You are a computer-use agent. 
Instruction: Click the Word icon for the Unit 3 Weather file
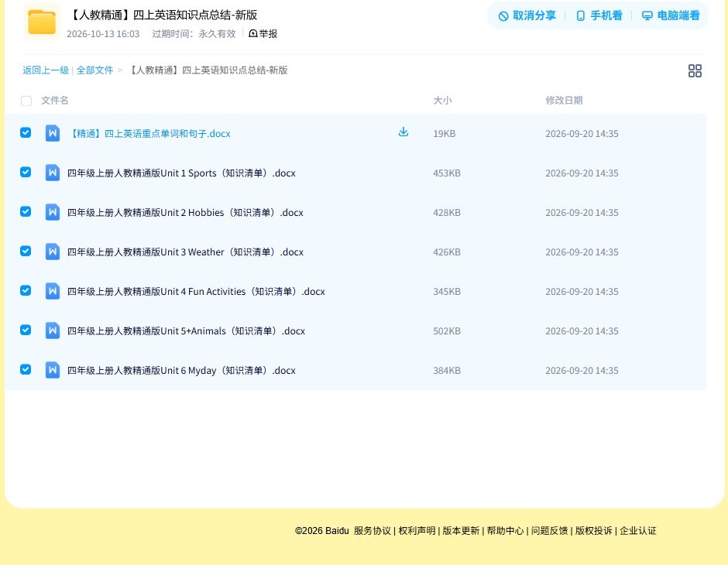point(53,252)
